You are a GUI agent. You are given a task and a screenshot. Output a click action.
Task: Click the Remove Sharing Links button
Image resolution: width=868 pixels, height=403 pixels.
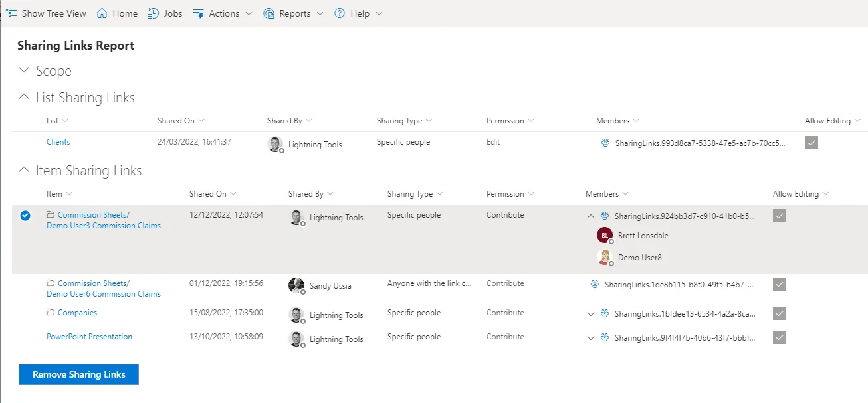pyautogui.click(x=78, y=374)
